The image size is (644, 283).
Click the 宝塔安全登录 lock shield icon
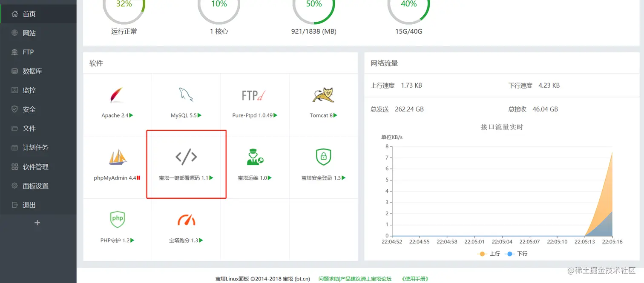(324, 157)
